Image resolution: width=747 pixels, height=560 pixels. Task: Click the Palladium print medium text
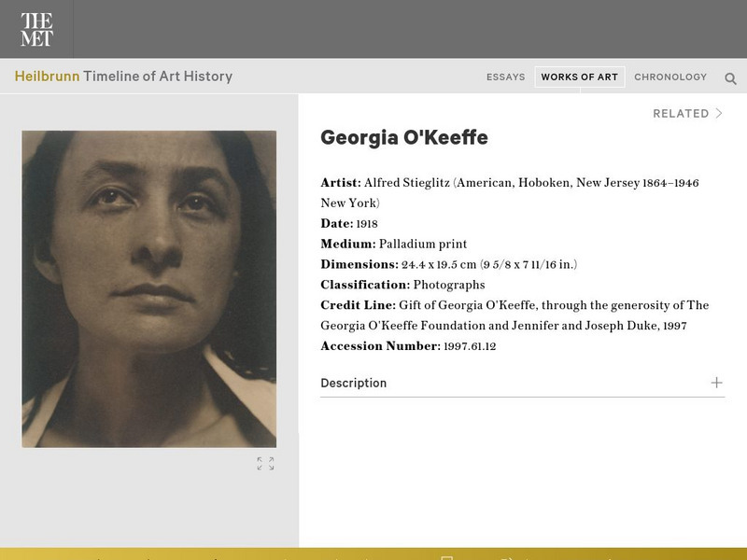[423, 245]
